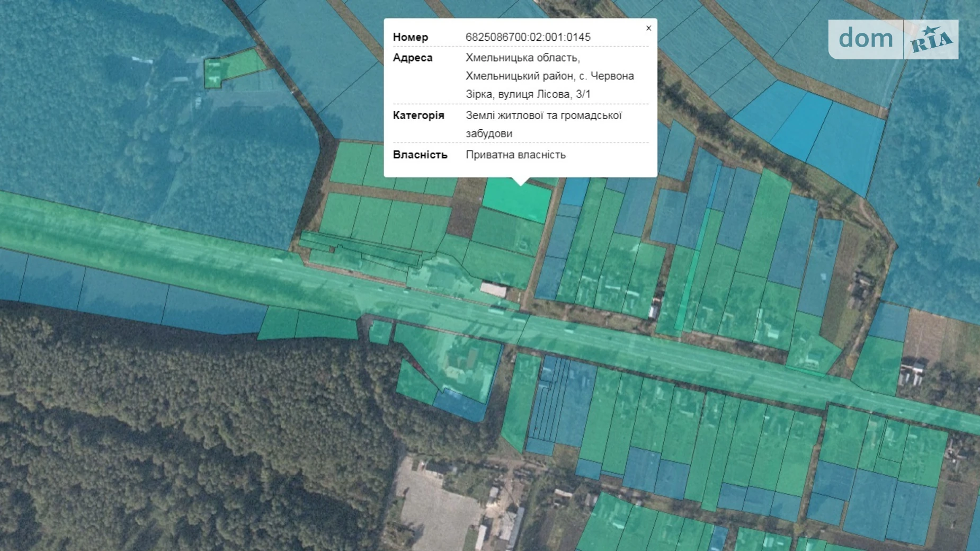This screenshot has width=980, height=551.
Task: Click the white-roofed building beside the highway
Action: point(493,289)
